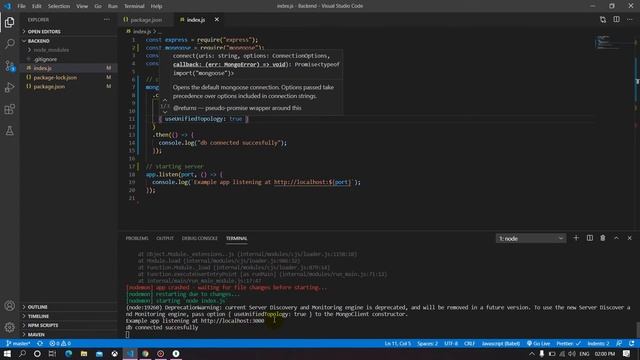Maximize the terminal panel with chevron up

click(616, 238)
